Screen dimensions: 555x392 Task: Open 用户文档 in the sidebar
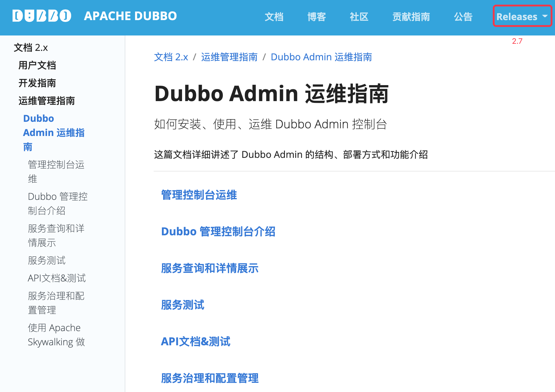pyautogui.click(x=37, y=65)
